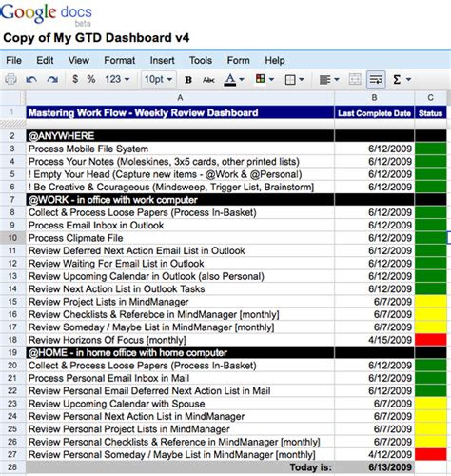The height and width of the screenshot is (476, 451).
Task: Open the 123 number format dropdown
Action: [117, 79]
